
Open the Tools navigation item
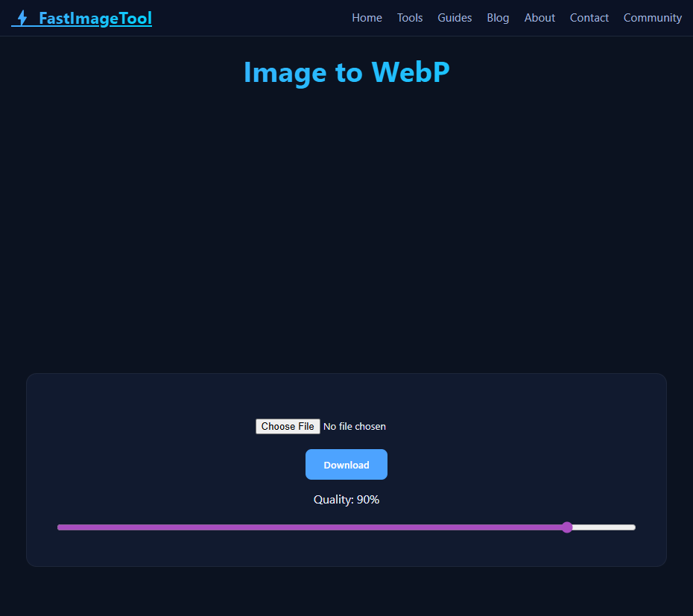pyautogui.click(x=410, y=17)
